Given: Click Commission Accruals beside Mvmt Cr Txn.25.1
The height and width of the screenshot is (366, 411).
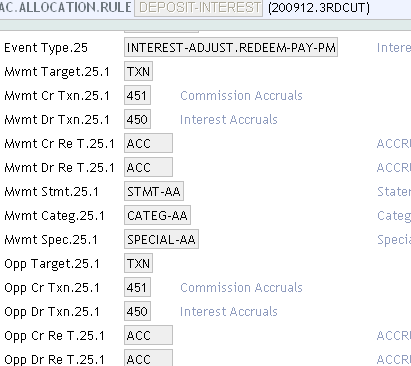Looking at the screenshot, I should point(241,96).
